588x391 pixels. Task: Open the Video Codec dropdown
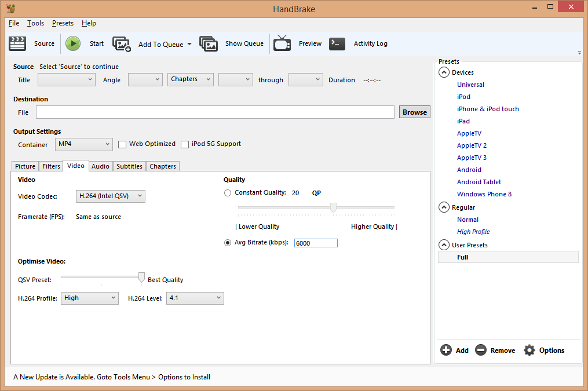[110, 196]
